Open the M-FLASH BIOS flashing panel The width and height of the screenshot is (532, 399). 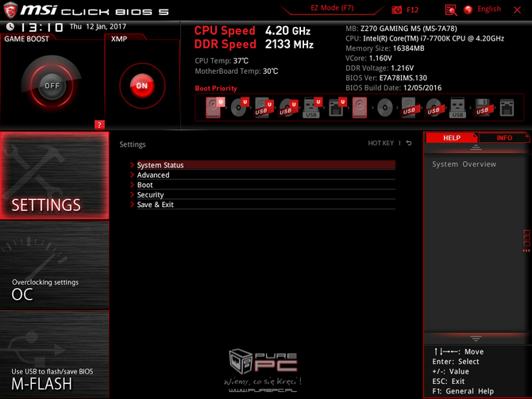pyautogui.click(x=54, y=355)
